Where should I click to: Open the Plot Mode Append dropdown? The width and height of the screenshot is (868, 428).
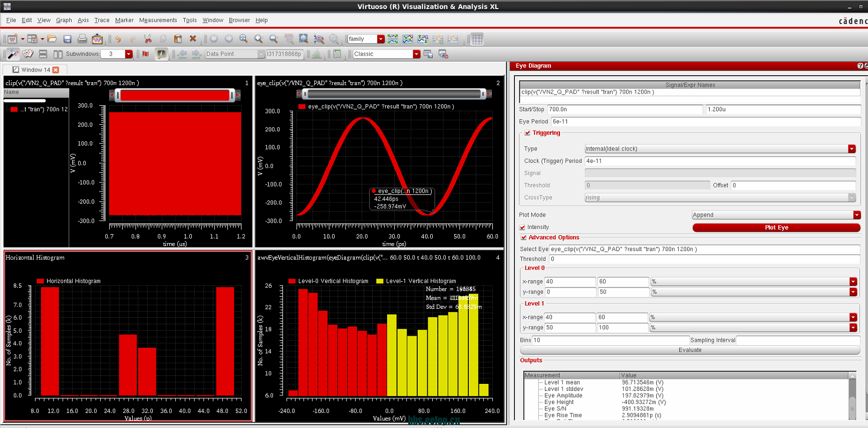pos(857,215)
